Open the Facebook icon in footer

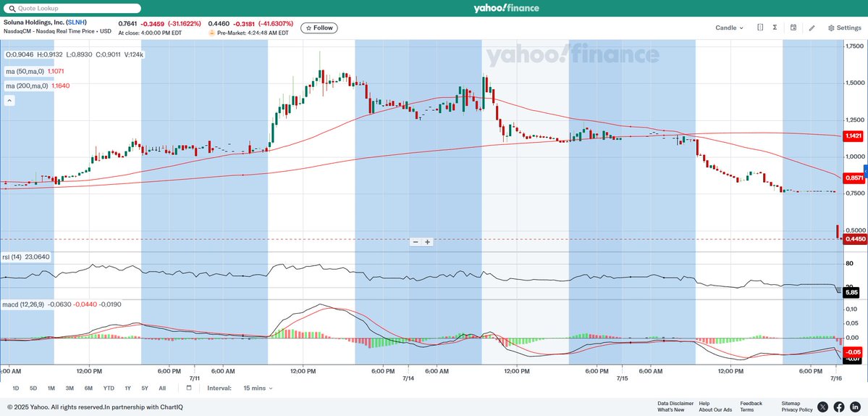pos(838,407)
